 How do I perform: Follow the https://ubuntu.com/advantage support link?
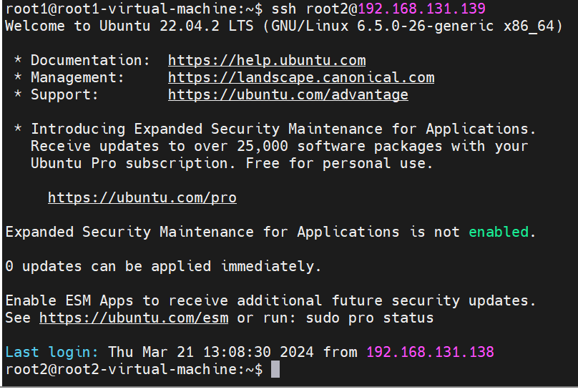288,94
